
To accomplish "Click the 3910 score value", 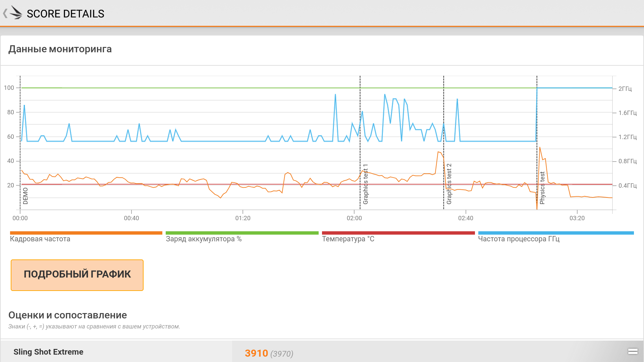I will (256, 353).
